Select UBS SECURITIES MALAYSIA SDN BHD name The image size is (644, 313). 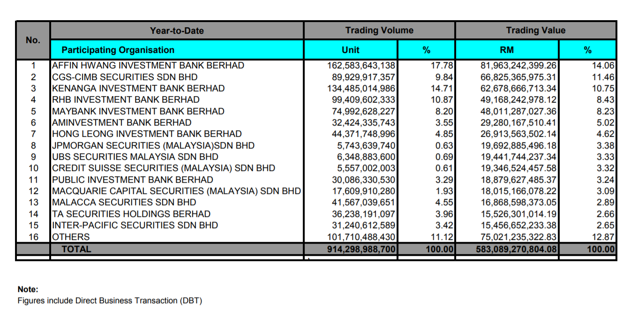coord(135,156)
